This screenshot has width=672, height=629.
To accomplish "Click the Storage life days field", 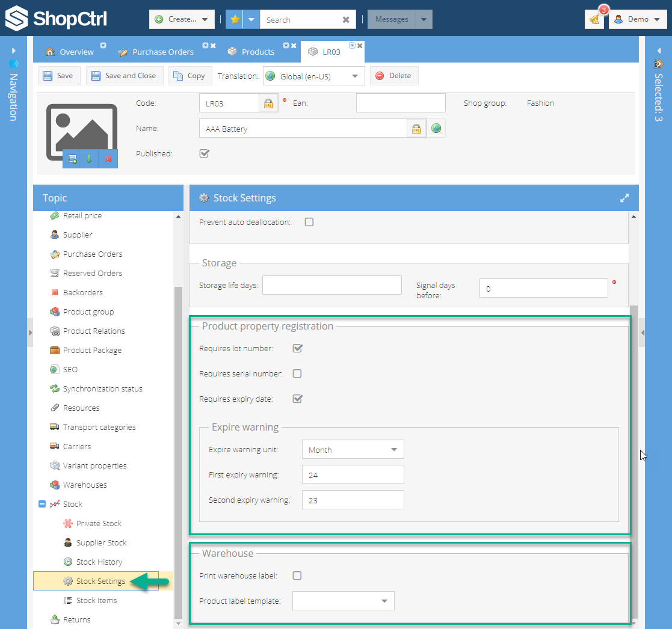I will [331, 285].
